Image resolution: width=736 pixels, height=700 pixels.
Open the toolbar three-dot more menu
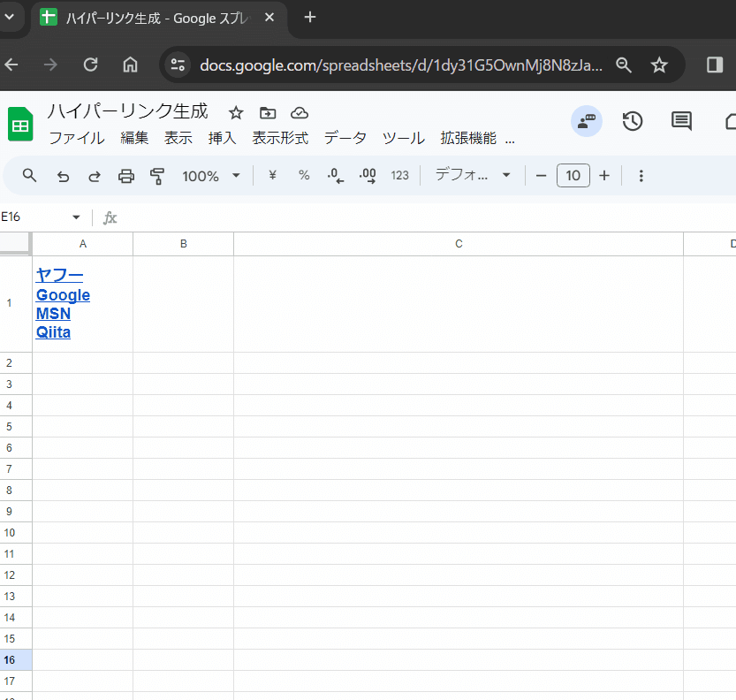coord(641,176)
